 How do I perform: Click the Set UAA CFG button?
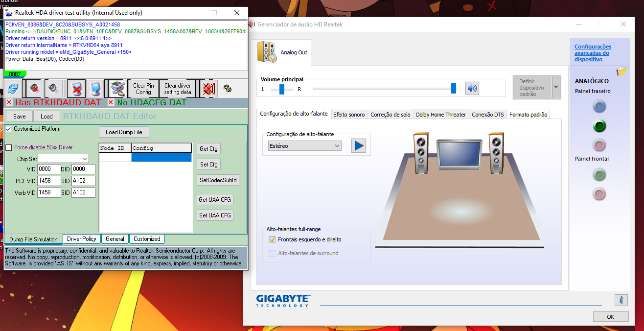point(215,215)
